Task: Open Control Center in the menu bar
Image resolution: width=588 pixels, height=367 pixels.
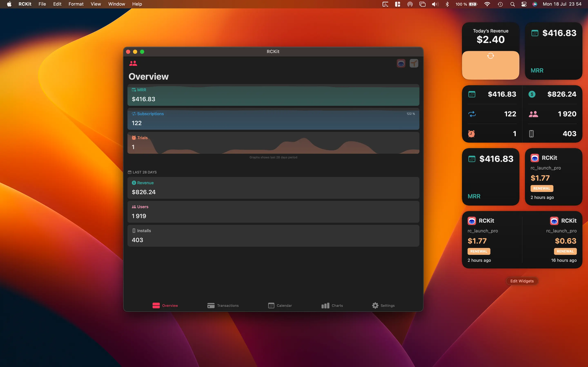Action: click(524, 4)
